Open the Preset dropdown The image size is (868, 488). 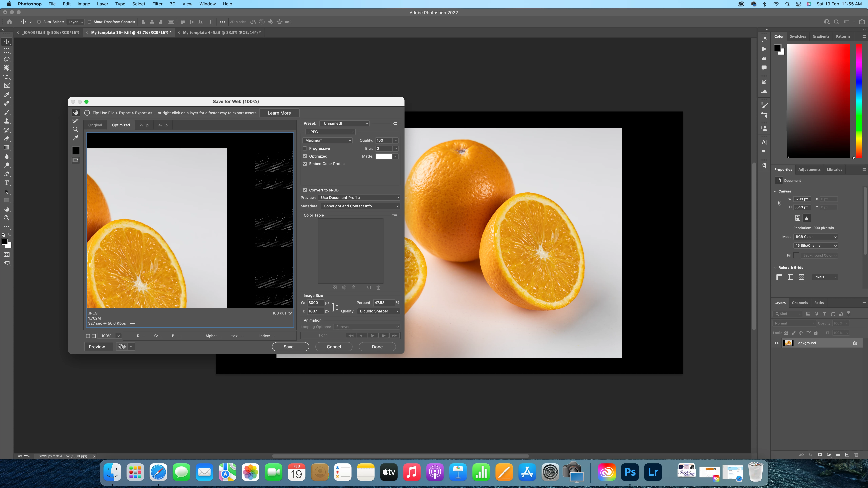click(x=344, y=123)
